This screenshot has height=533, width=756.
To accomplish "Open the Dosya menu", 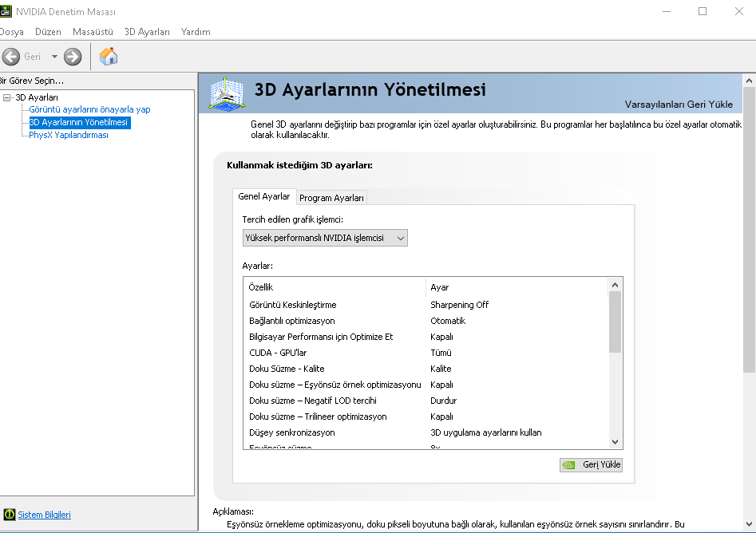I will (11, 32).
